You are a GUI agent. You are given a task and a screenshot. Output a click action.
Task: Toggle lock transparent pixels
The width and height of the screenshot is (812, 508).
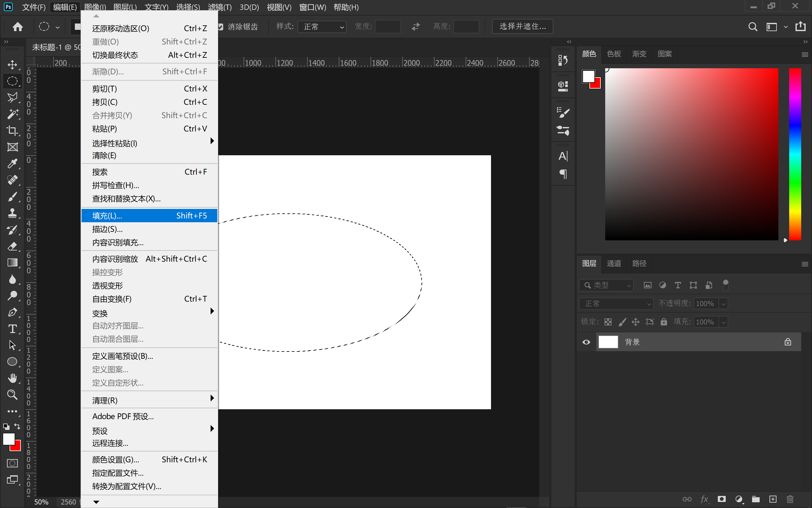click(x=608, y=322)
